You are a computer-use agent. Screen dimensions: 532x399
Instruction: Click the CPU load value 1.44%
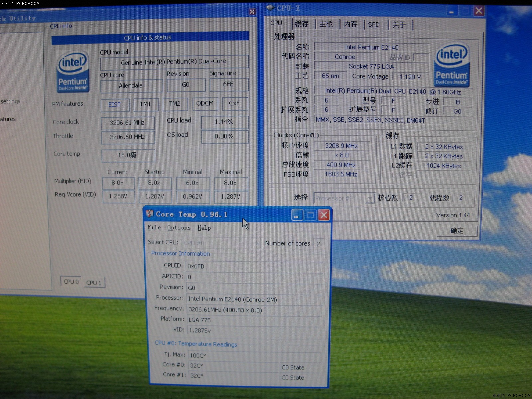[x=224, y=122]
